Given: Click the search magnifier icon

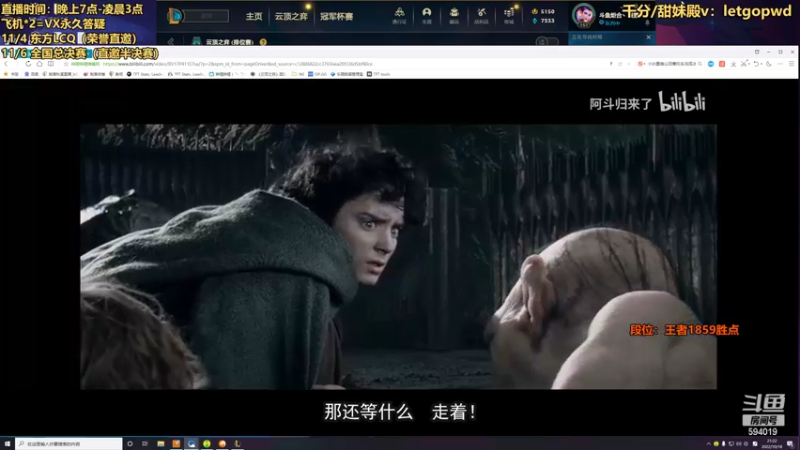Looking at the screenshot, I should click(700, 64).
